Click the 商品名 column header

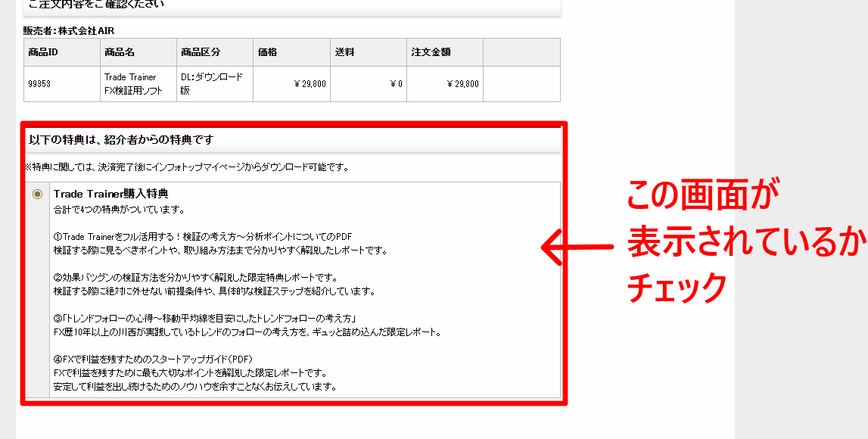coord(138,52)
